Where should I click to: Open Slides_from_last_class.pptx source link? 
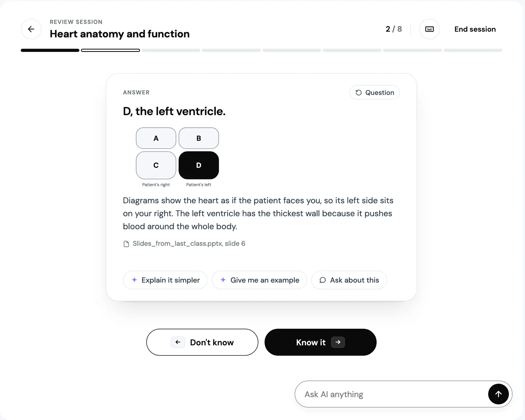pos(189,243)
